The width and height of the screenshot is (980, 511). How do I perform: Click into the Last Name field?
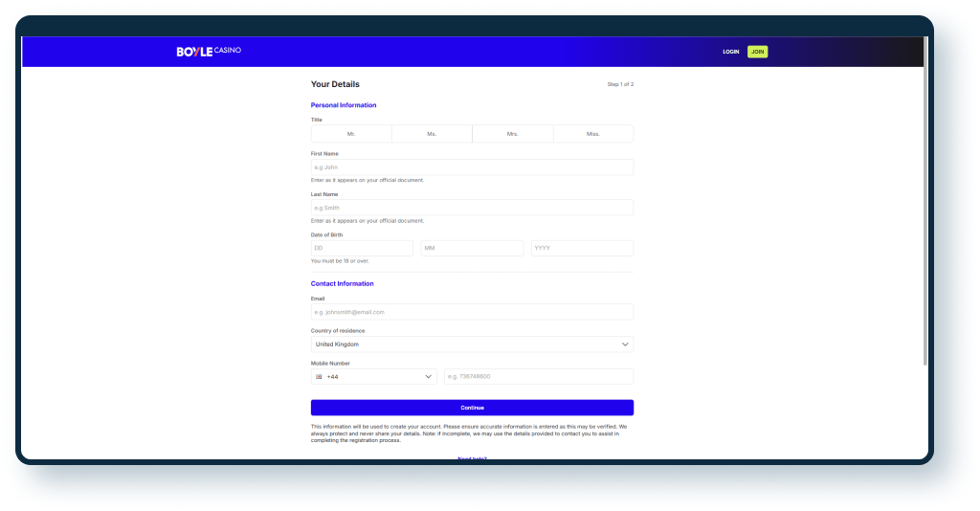[472, 208]
